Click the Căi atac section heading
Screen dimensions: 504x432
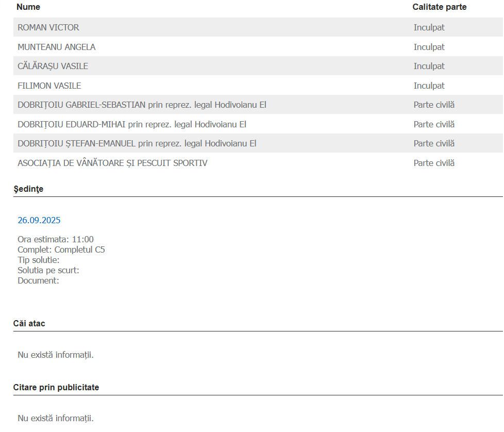[29, 323]
